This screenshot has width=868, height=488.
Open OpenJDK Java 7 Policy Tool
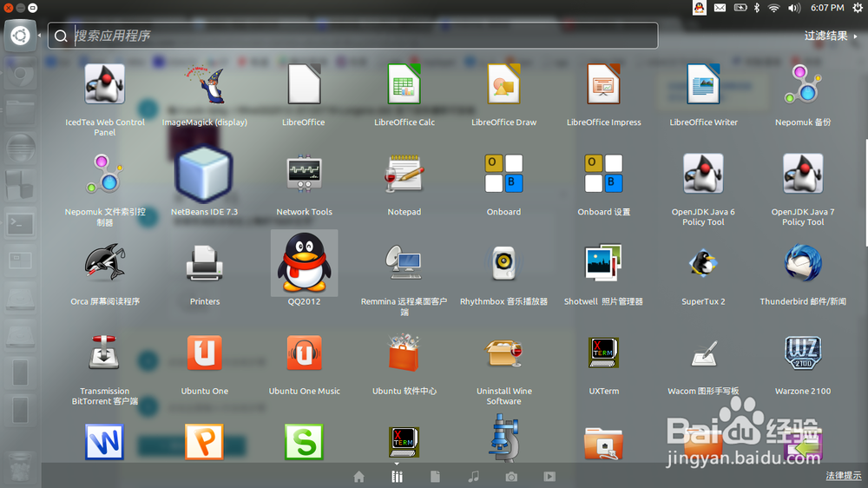[x=803, y=174]
